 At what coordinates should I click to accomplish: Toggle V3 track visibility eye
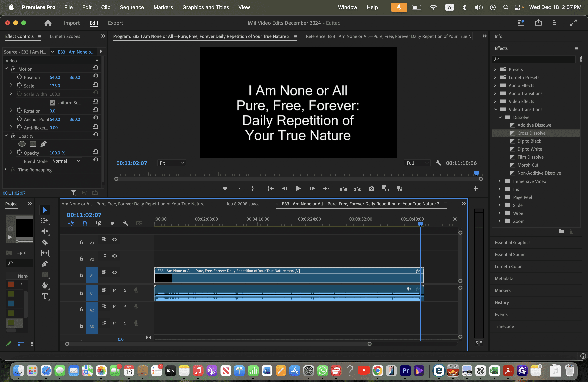point(115,239)
